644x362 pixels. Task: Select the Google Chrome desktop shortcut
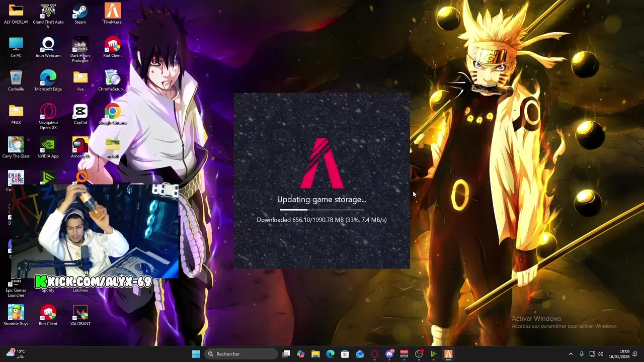(x=112, y=114)
